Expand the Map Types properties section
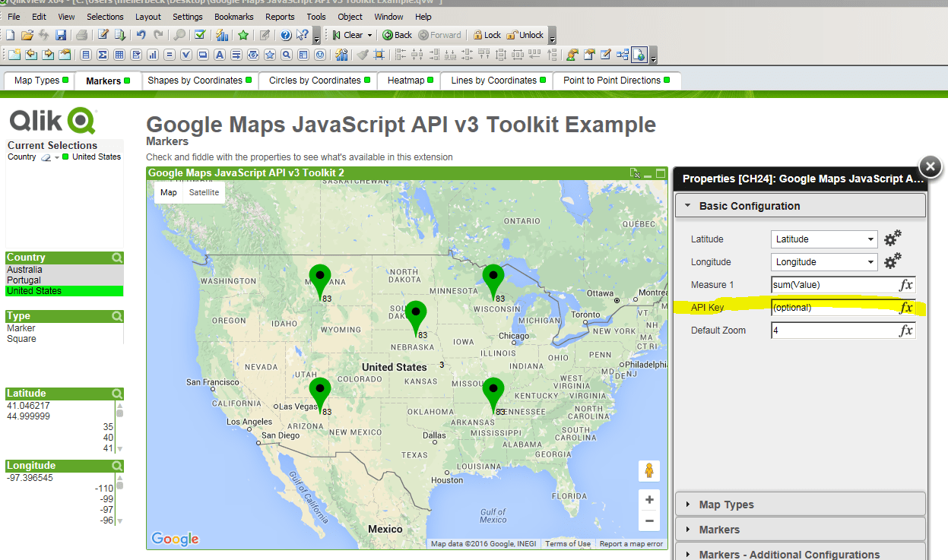Screen dimensions: 948x560 [801, 505]
